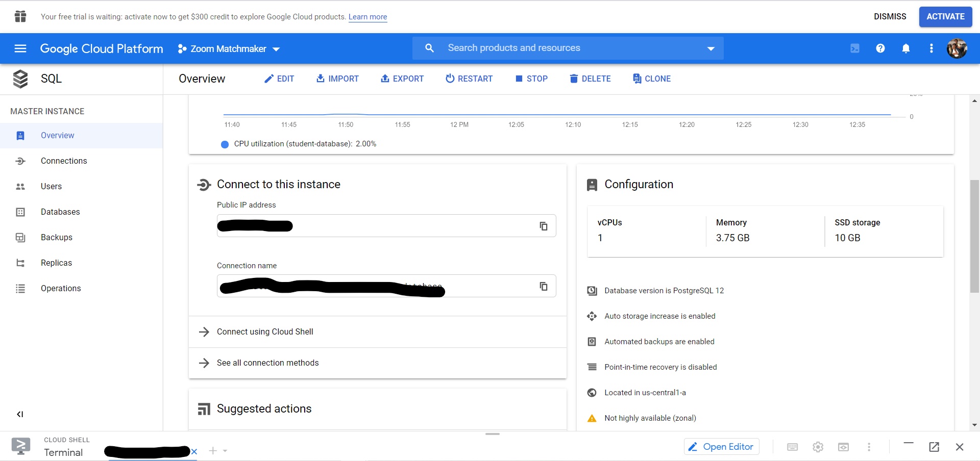The height and width of the screenshot is (461, 980).
Task: Click the Operations list icon
Action: click(20, 289)
